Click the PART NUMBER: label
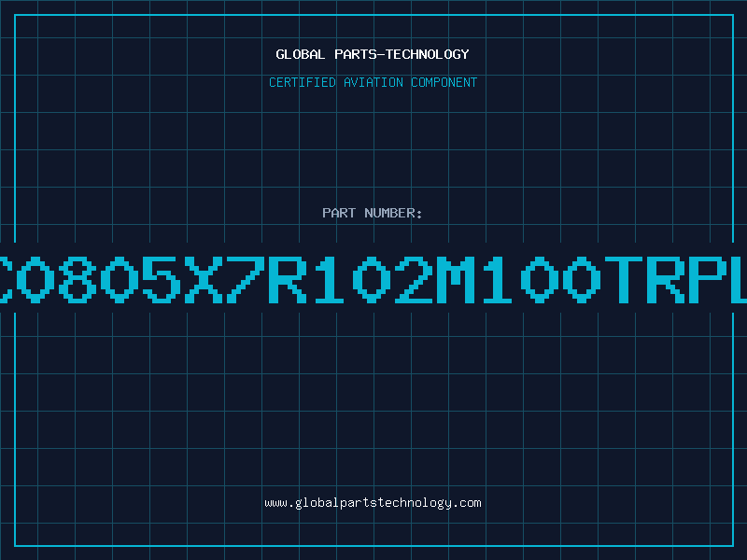The image size is (747, 560). coord(373,213)
